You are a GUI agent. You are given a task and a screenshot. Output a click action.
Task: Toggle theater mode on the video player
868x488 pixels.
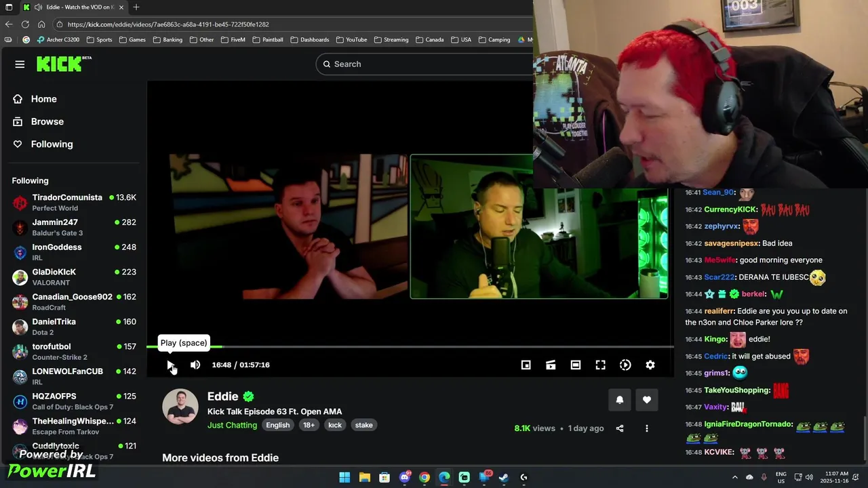click(x=576, y=365)
